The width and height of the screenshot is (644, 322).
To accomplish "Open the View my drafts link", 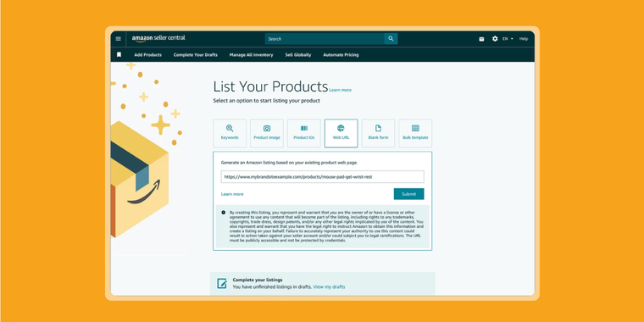I will [x=329, y=286].
